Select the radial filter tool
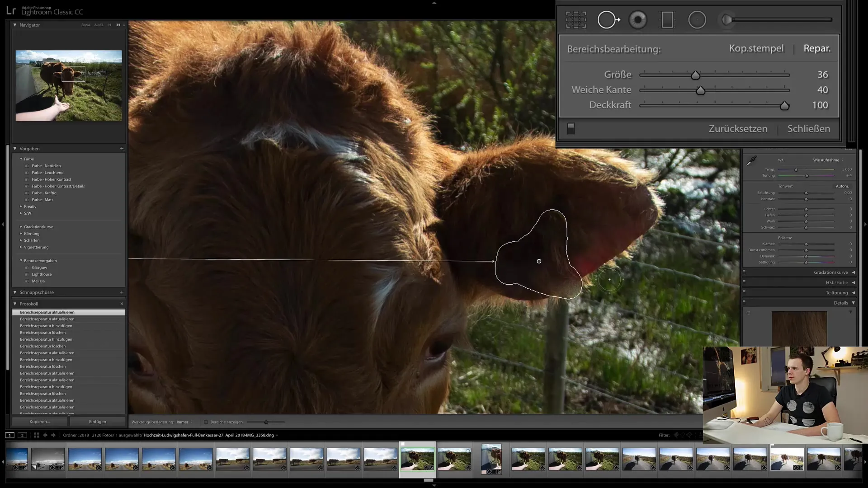The image size is (868, 488). pos(697,20)
